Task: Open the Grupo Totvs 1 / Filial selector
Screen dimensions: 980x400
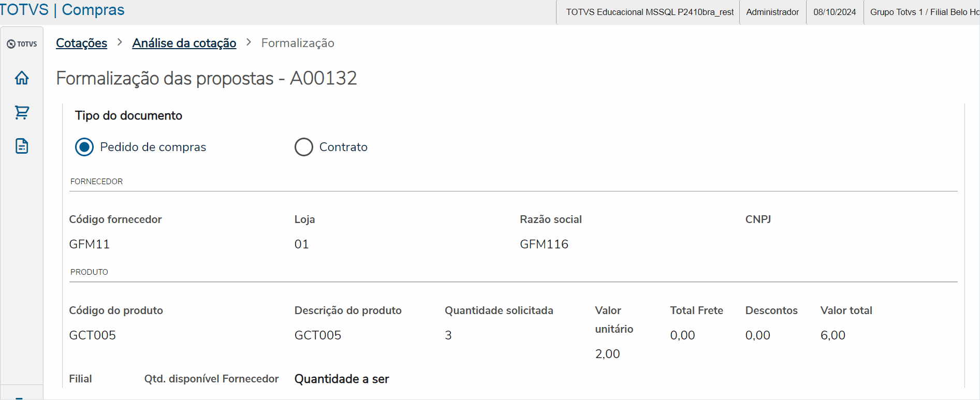Action: coord(924,12)
